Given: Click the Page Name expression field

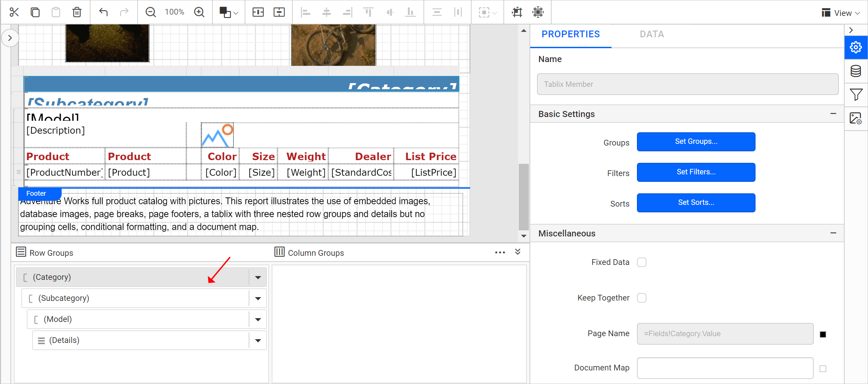Looking at the screenshot, I should coord(725,334).
